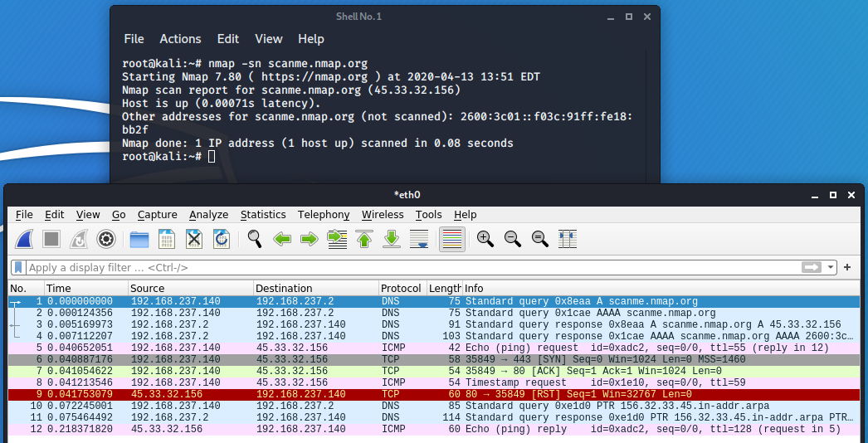868x443 pixels.
Task: Select packet 3 DNS response 0x8eaa
Action: [x=435, y=324]
